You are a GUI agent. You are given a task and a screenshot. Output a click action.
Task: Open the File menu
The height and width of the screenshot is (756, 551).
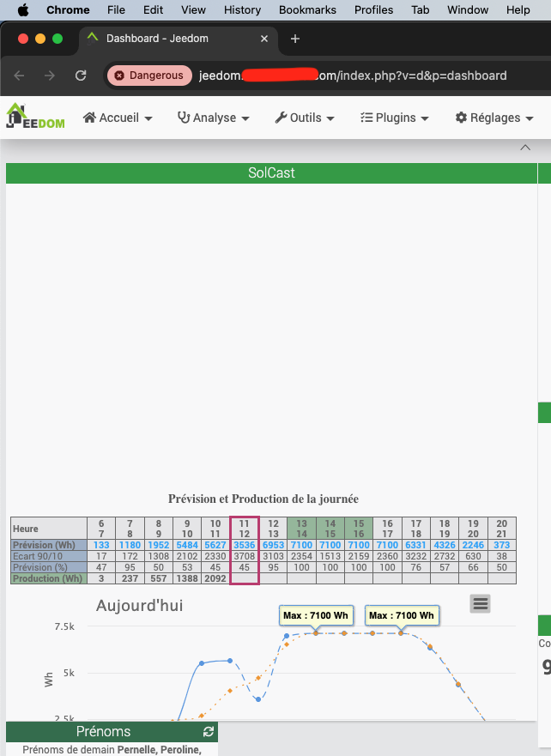click(x=116, y=9)
